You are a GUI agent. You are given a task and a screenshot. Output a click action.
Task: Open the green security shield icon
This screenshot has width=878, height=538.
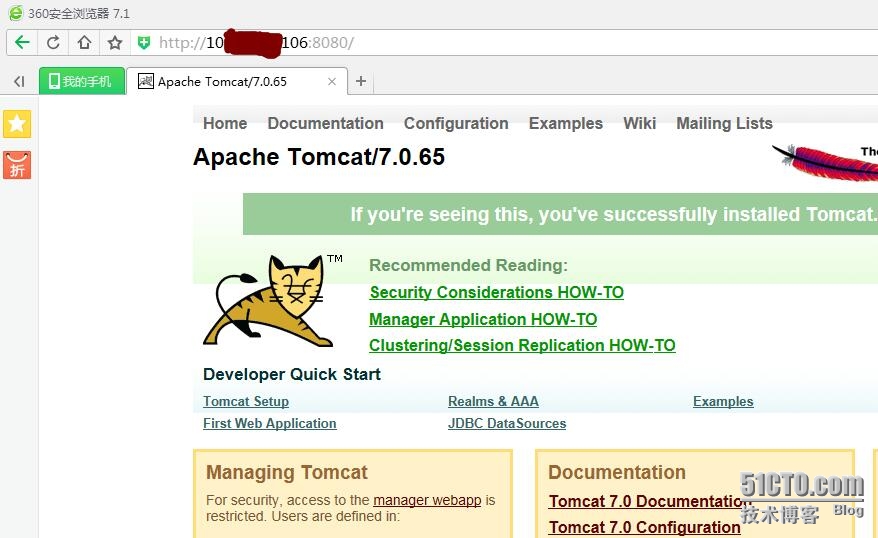(144, 43)
